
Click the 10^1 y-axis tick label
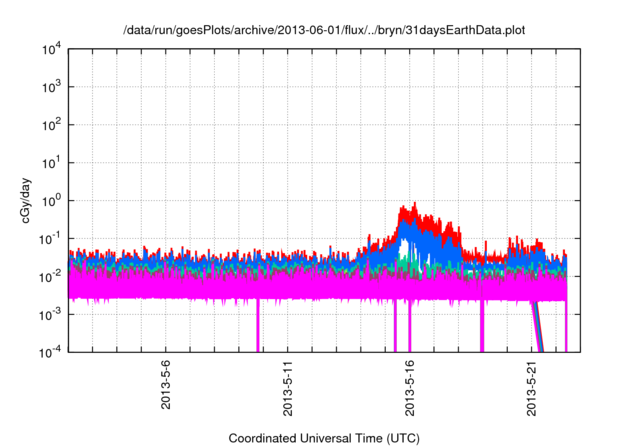pyautogui.click(x=52, y=163)
